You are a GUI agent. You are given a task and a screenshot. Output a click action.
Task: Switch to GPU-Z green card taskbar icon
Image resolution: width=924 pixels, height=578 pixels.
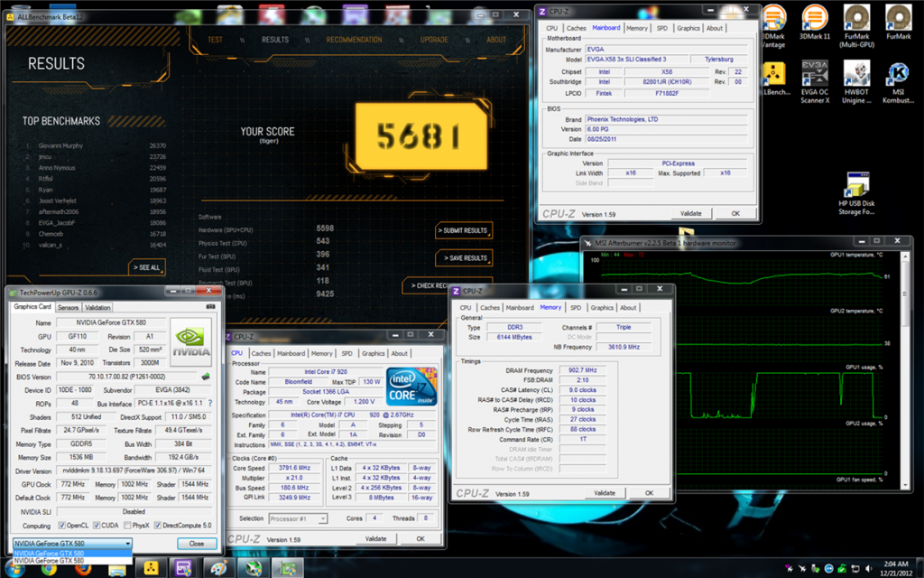(x=287, y=568)
